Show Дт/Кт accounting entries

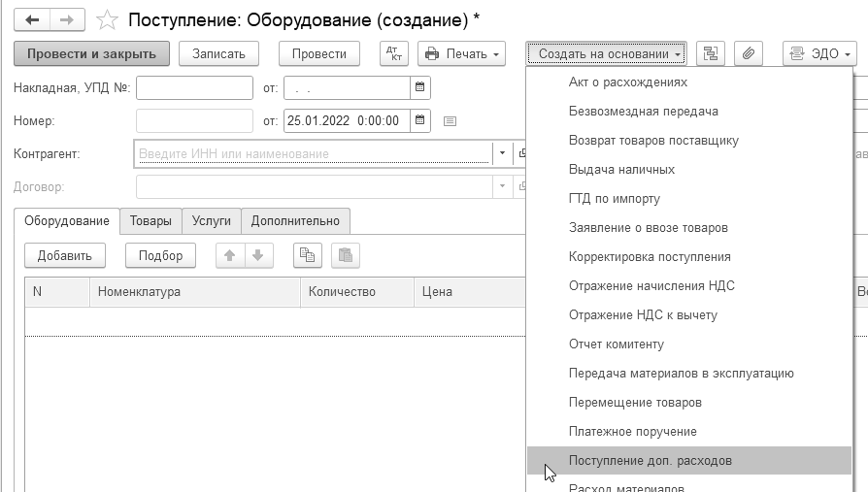click(393, 53)
